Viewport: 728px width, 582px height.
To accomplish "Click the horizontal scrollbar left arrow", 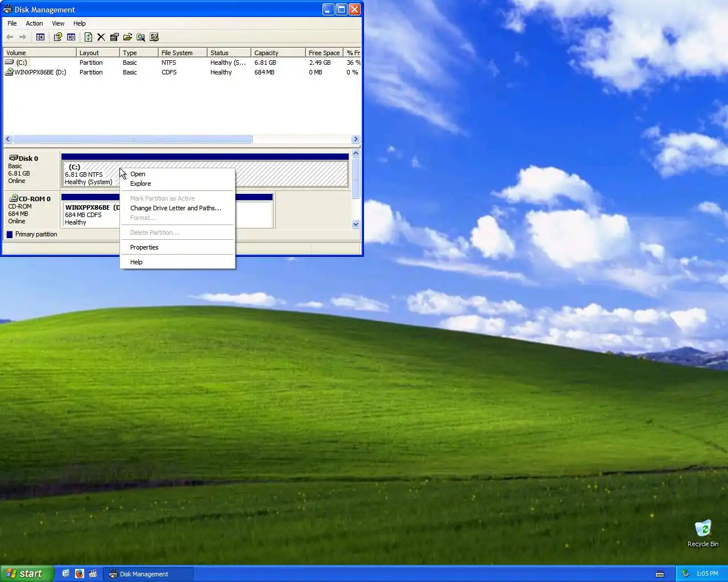I will (8, 139).
